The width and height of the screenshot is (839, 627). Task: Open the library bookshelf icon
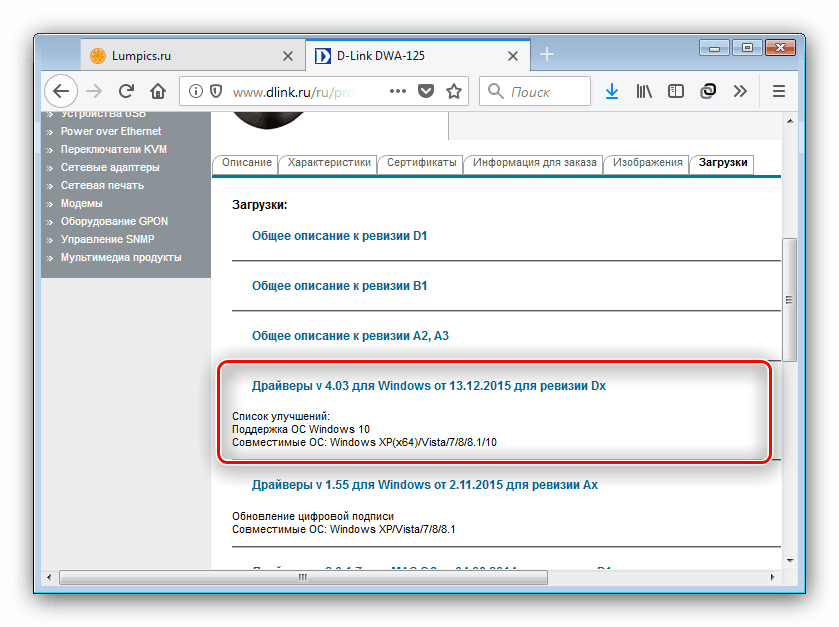pyautogui.click(x=643, y=91)
